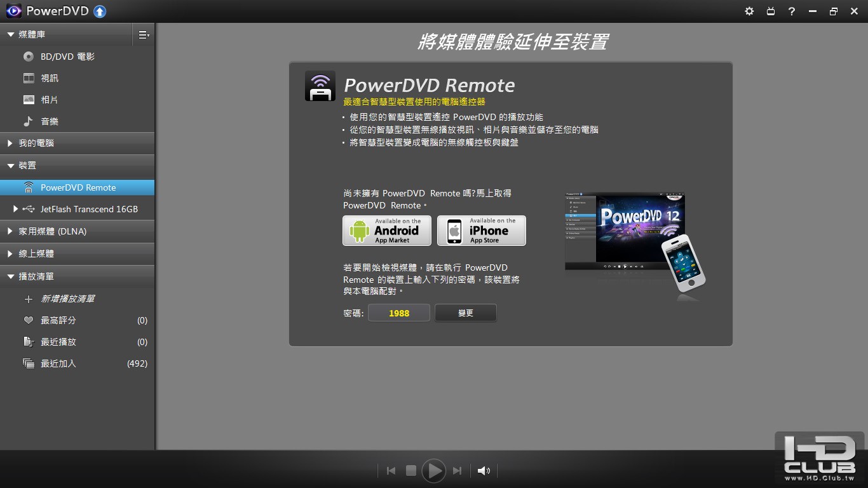Open the help question mark icon
This screenshot has width=868, height=488.
point(792,11)
